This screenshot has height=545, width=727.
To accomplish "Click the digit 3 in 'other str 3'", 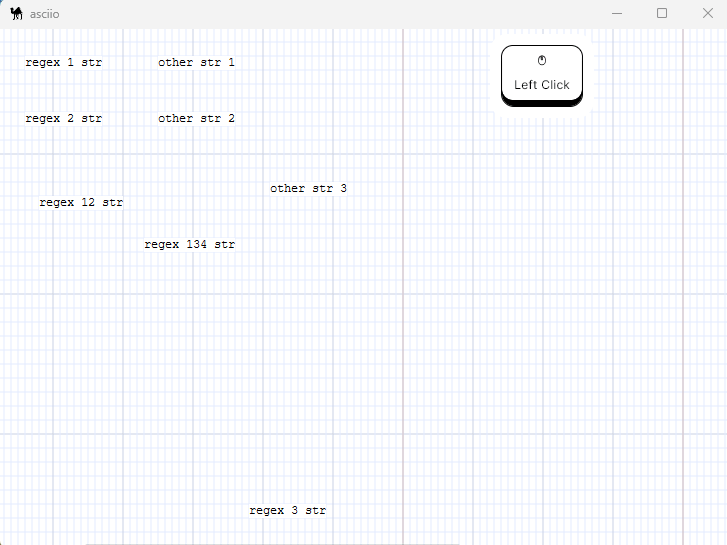I will click(343, 189).
